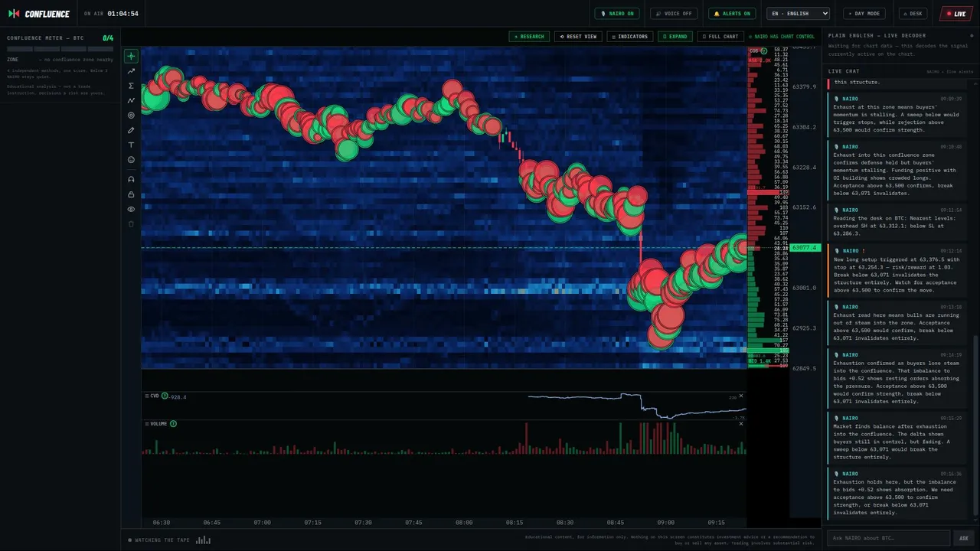Toggle Alerts on button
This screenshot has height=551, width=980.
point(732,14)
